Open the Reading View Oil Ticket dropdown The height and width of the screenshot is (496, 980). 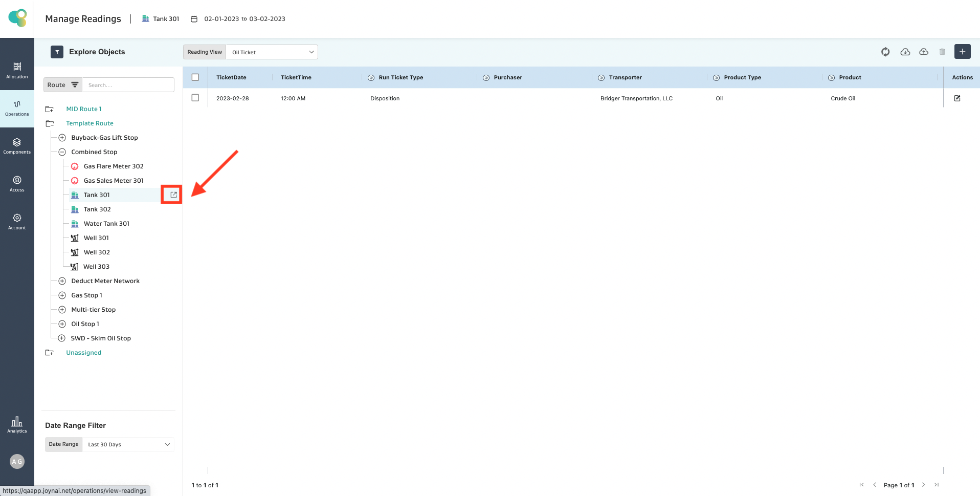coord(272,52)
